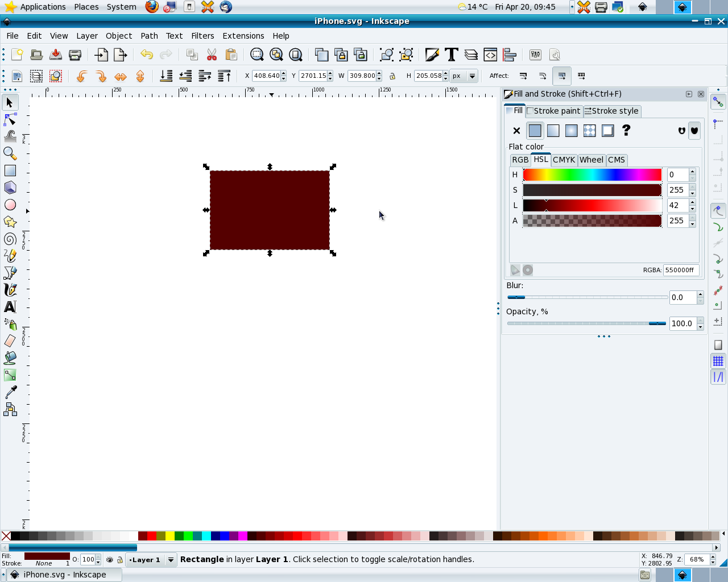Switch to the Stroke paint tab

[x=553, y=111]
